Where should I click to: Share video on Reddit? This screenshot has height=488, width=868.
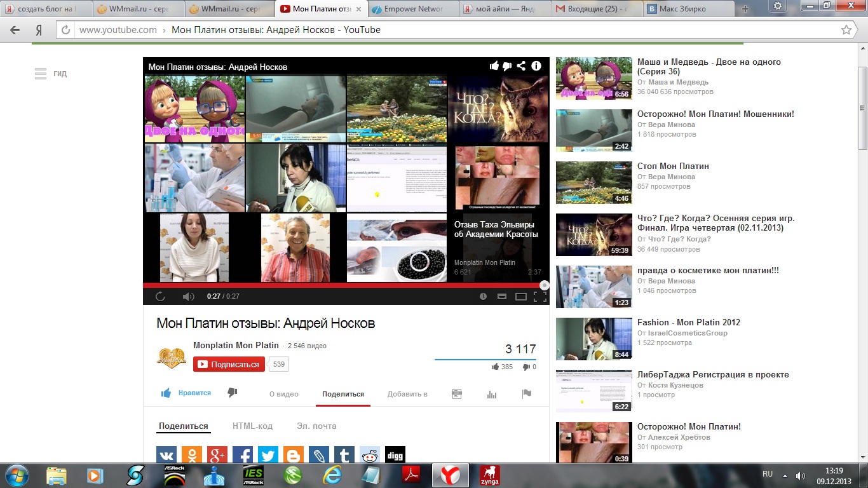(370, 456)
